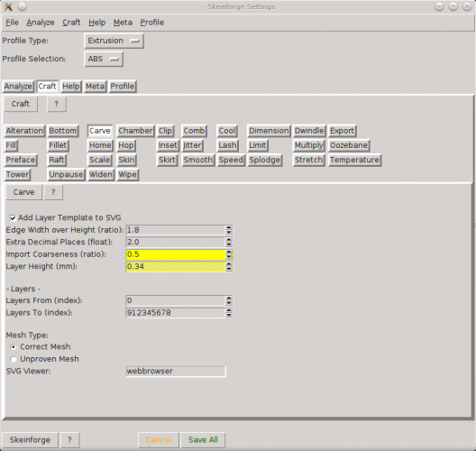Click the Cancel button
The height and width of the screenshot is (451, 476).
tap(159, 440)
